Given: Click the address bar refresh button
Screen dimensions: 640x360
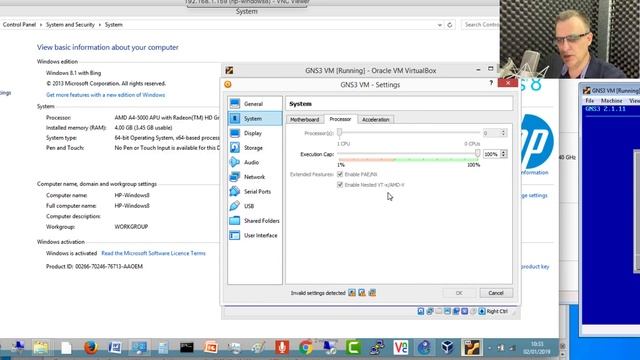Looking at the screenshot, I should 450,25.
